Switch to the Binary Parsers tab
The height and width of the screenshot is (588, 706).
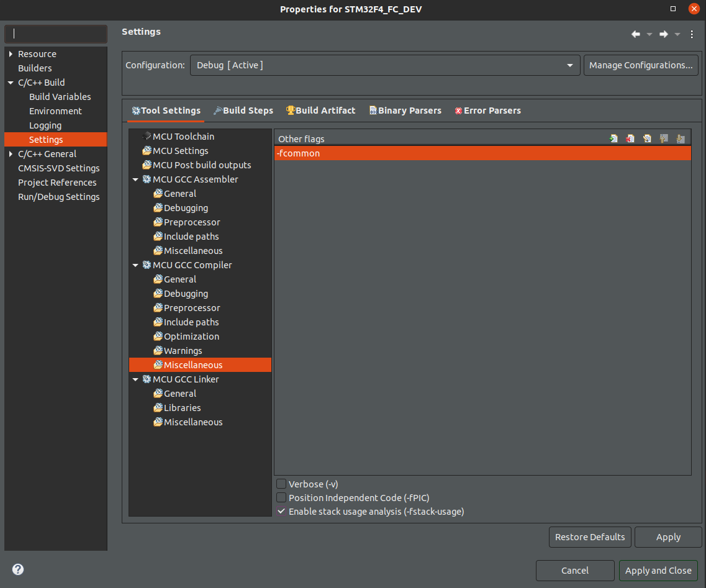click(405, 111)
